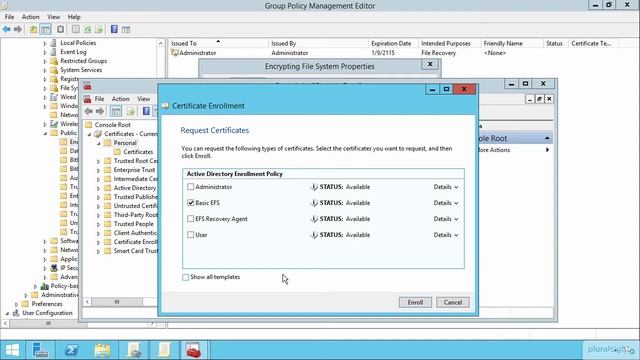Click the Enroll button

pos(415,302)
